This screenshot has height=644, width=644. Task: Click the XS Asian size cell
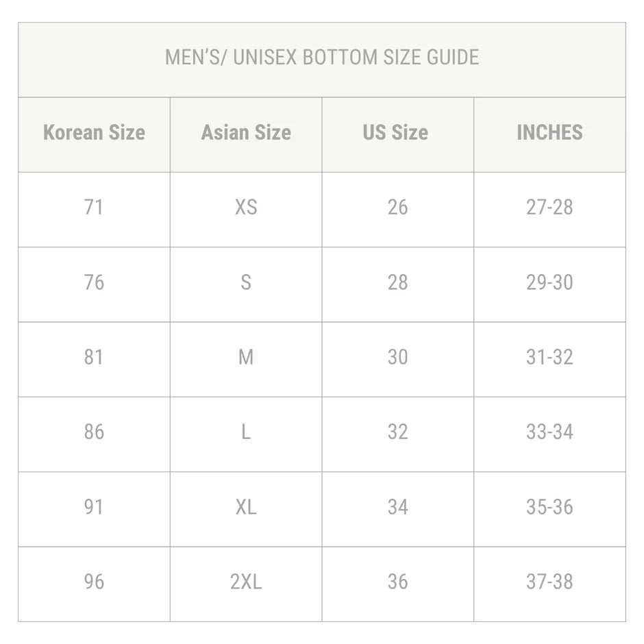pyautogui.click(x=246, y=207)
